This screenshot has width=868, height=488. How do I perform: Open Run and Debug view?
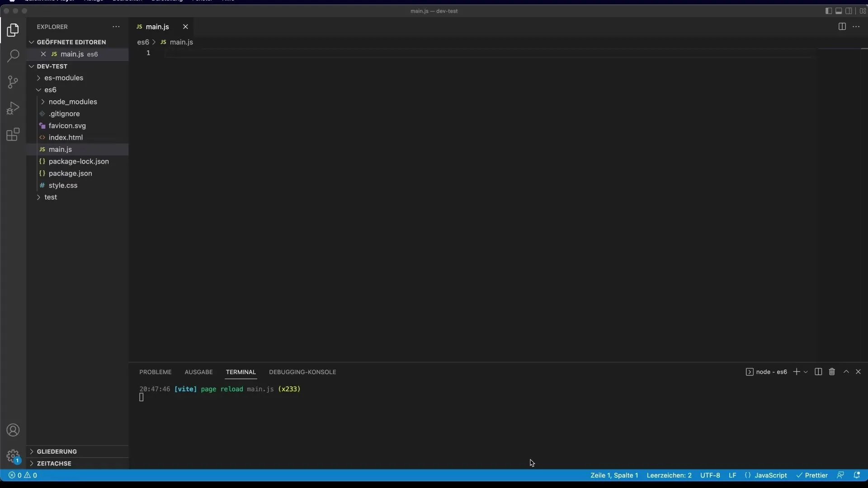click(13, 108)
